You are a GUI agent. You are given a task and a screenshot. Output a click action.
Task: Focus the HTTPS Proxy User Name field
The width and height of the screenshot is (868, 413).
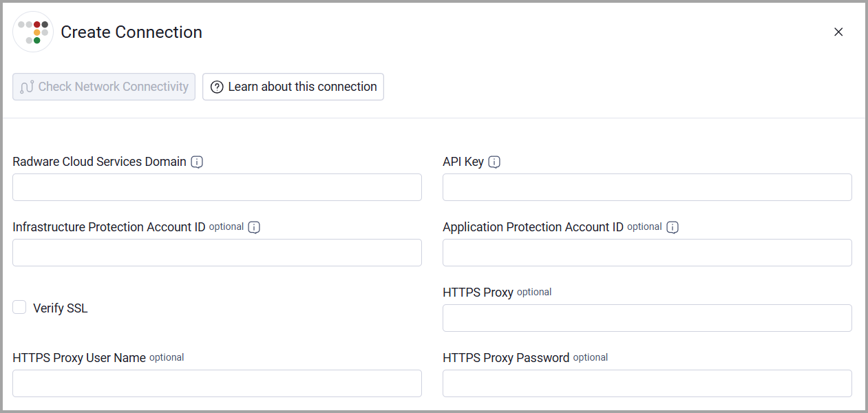coord(217,383)
